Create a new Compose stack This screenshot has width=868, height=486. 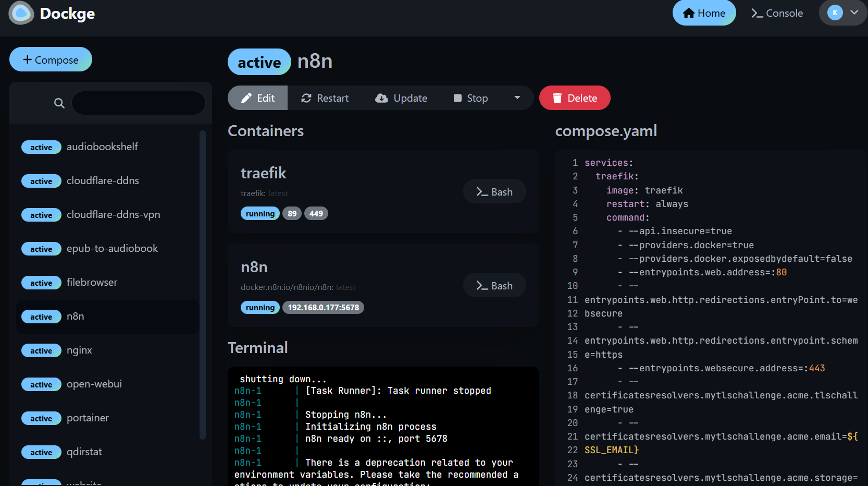51,59
